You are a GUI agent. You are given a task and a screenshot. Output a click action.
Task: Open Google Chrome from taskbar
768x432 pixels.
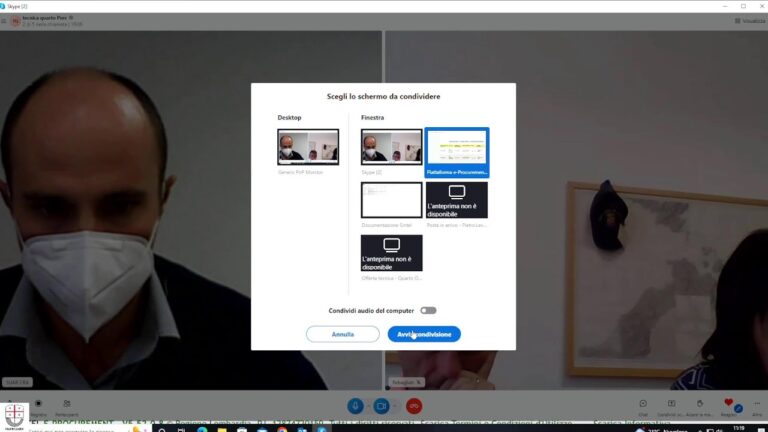tap(282, 430)
